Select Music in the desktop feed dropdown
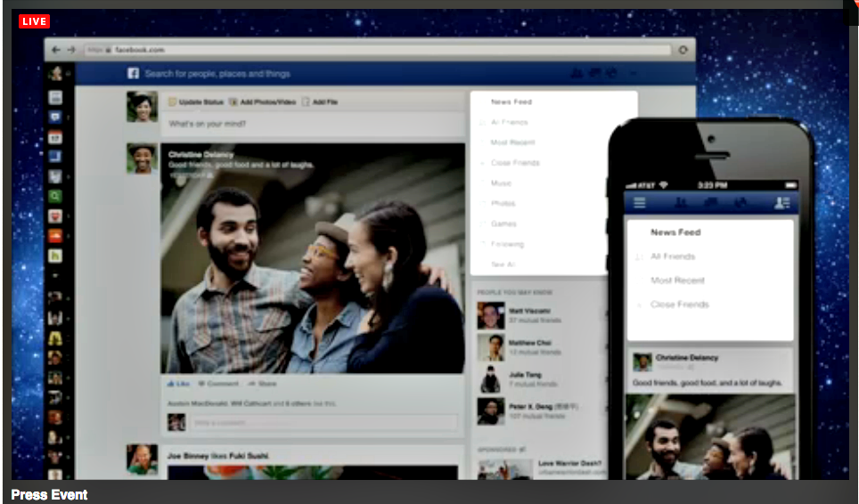Viewport: 859px width, 504px height. coord(501,183)
